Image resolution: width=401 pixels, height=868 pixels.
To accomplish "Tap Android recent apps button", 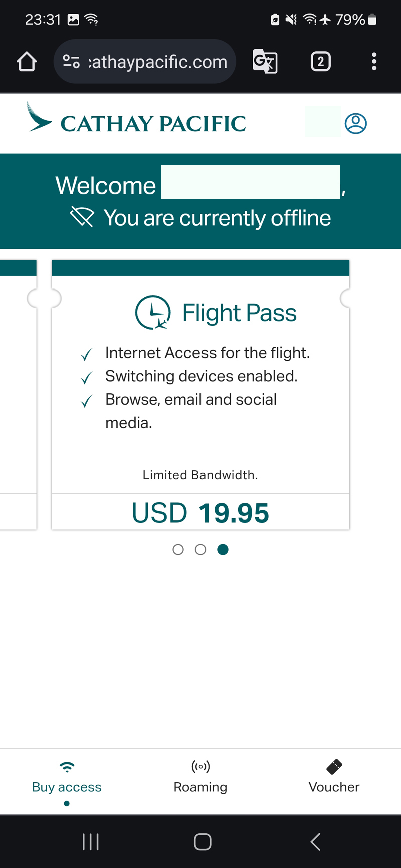I will pos(91,842).
